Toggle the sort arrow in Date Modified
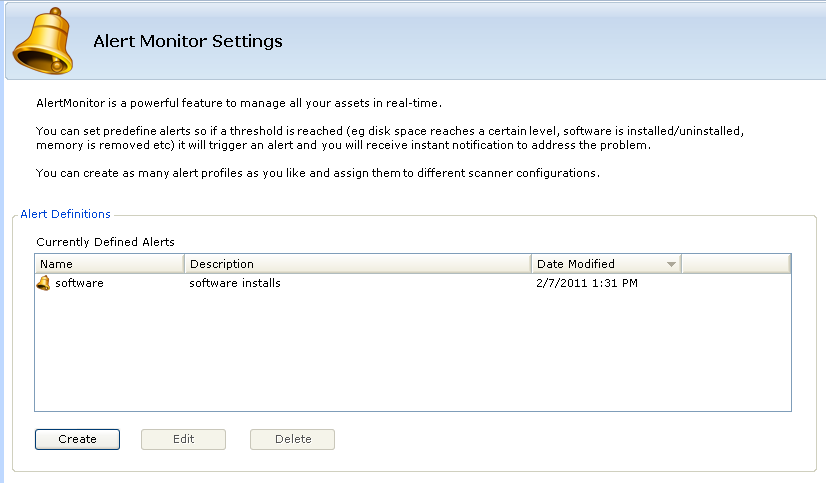The height and width of the screenshot is (483, 826). pos(671,264)
